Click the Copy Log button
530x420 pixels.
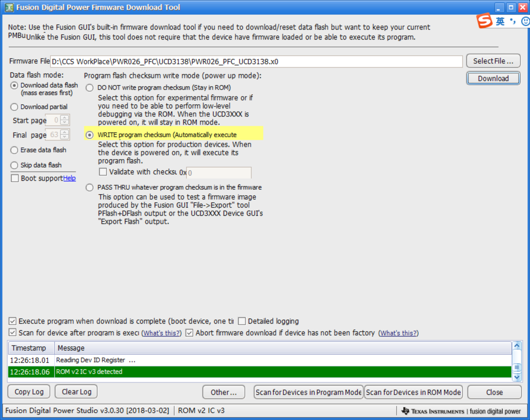tap(29, 392)
